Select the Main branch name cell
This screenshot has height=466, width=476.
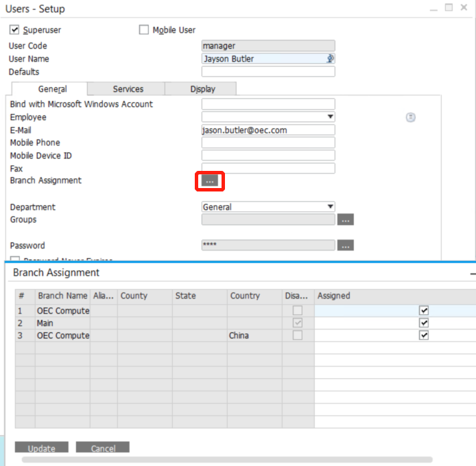tap(62, 323)
